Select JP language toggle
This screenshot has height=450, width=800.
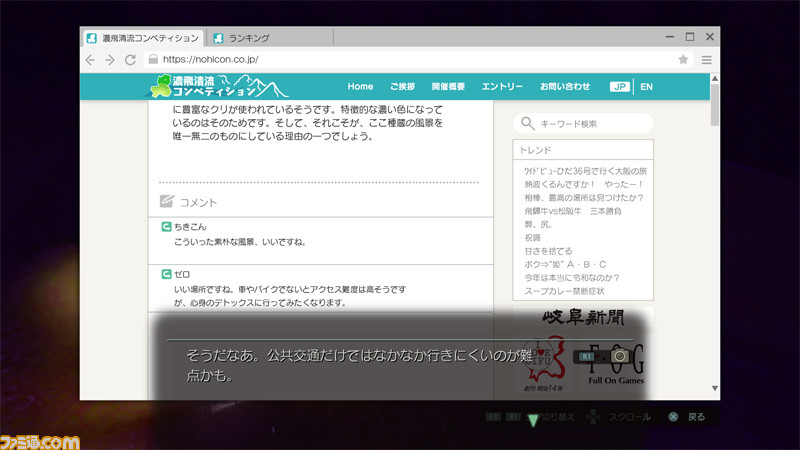pyautogui.click(x=619, y=86)
